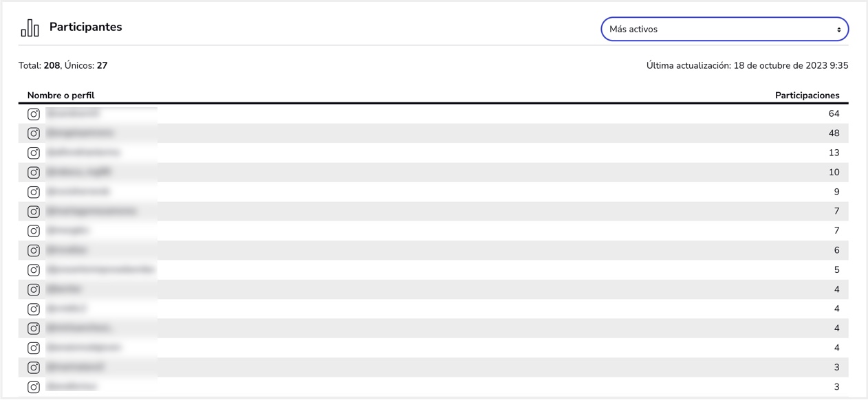This screenshot has width=868, height=400.
Task: Click Instagram icon in the 10 participations row
Action: (x=34, y=173)
